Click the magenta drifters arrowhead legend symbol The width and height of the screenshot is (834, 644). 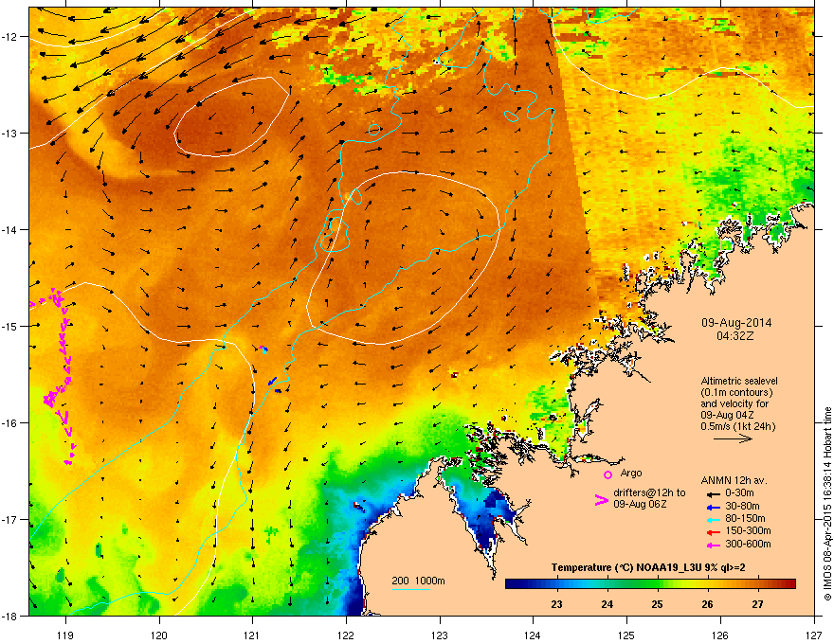[x=601, y=499]
